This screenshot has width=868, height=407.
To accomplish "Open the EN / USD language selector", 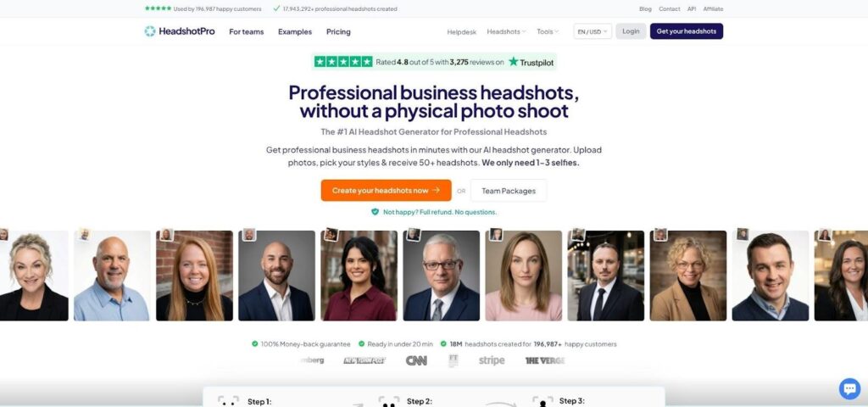I will pyautogui.click(x=593, y=31).
